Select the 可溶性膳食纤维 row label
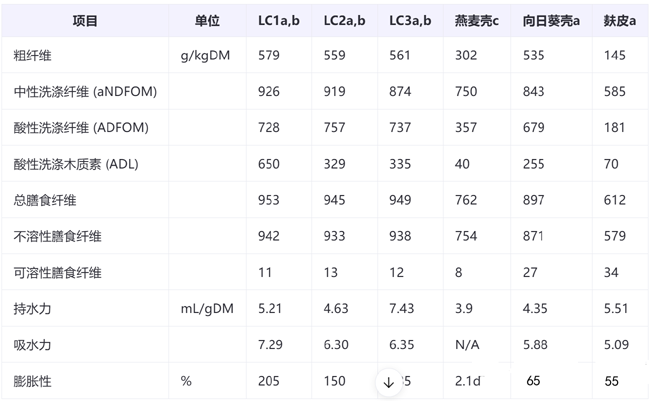650x401 pixels. coord(58,273)
